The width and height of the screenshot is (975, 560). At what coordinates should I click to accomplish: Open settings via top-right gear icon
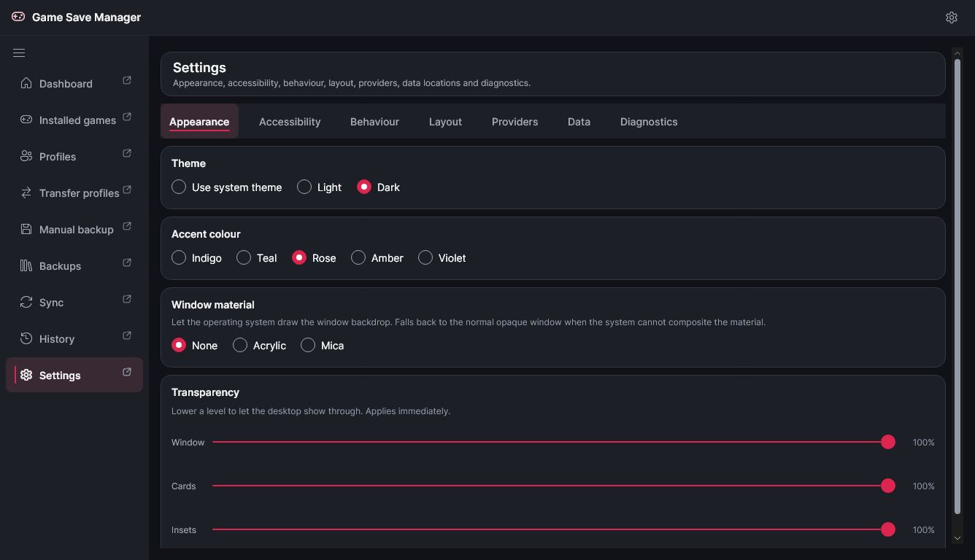point(952,17)
